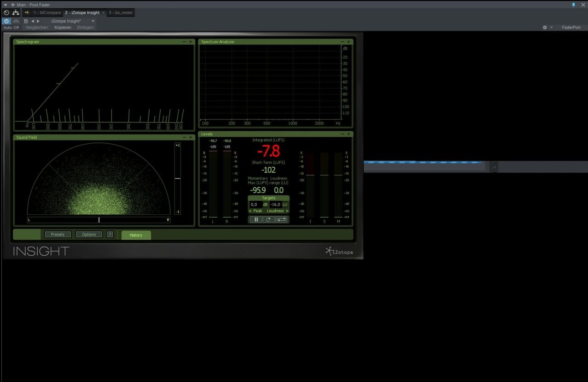Close the plugin window with X
Image resolution: width=588 pixels, height=382 pixels.
point(583,5)
